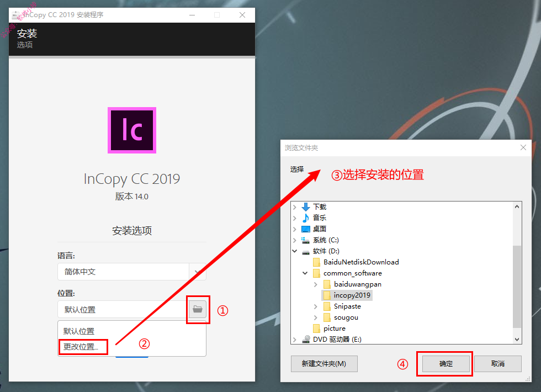Select DVD 驱动器 (E:) in the tree
This screenshot has height=392, width=541.
[x=337, y=340]
